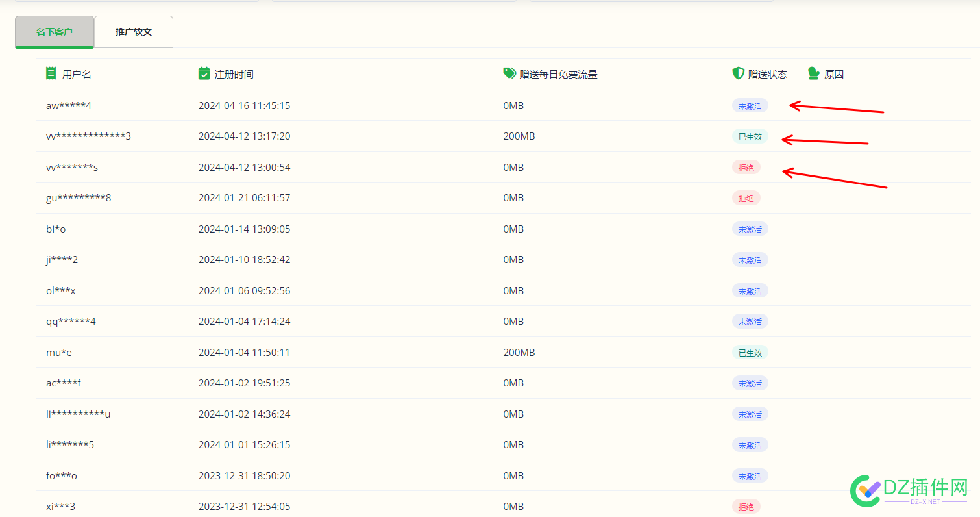Switch to the 名下客户 tab
Image resolution: width=980 pixels, height=517 pixels.
[x=55, y=32]
